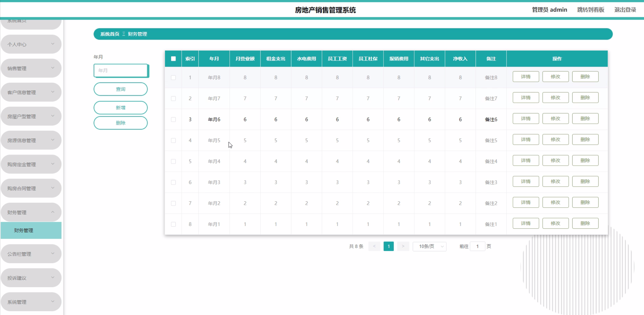Open the 10条/页 page size dropdown
Viewport: 644px width, 315px height.
[x=429, y=246]
